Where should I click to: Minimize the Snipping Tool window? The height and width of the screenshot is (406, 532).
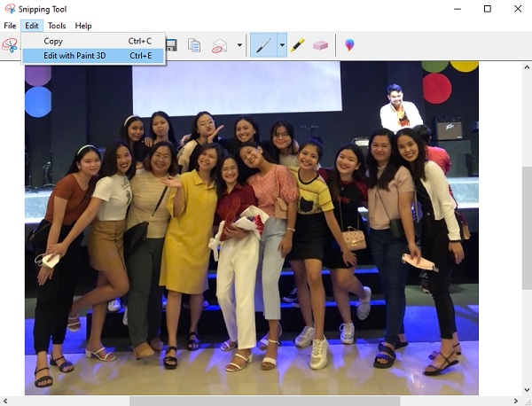pyautogui.click(x=458, y=9)
